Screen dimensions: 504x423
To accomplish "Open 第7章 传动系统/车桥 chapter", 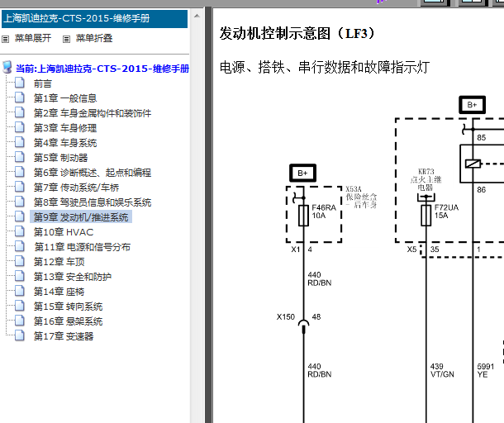I will [77, 188].
